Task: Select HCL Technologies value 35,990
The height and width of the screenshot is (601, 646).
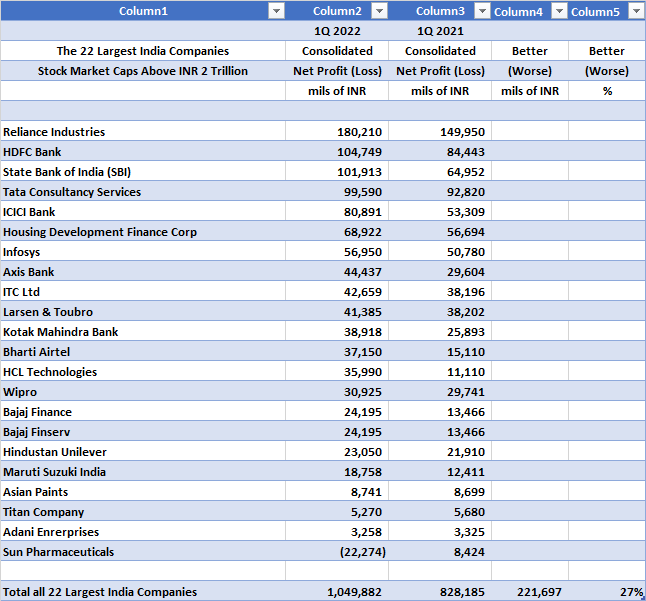Action: click(337, 372)
